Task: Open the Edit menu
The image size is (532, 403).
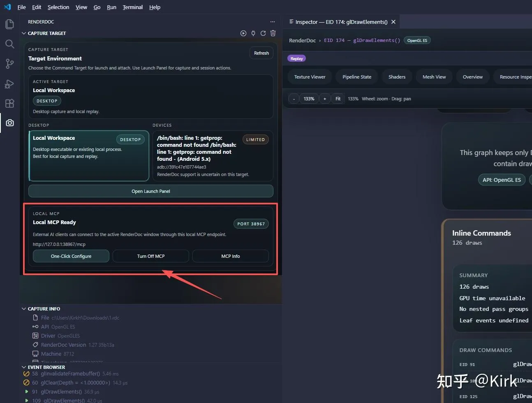Action: (x=37, y=7)
